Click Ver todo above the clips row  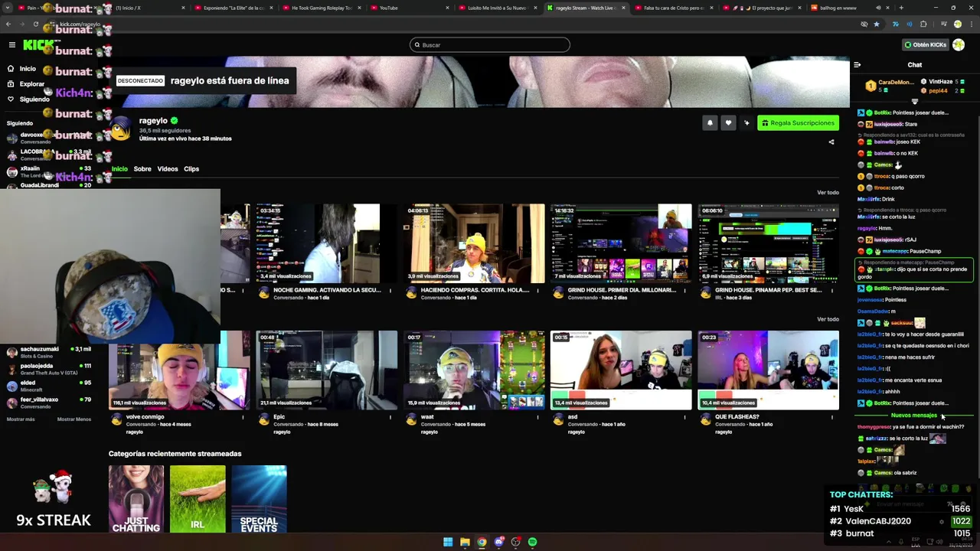pos(828,319)
